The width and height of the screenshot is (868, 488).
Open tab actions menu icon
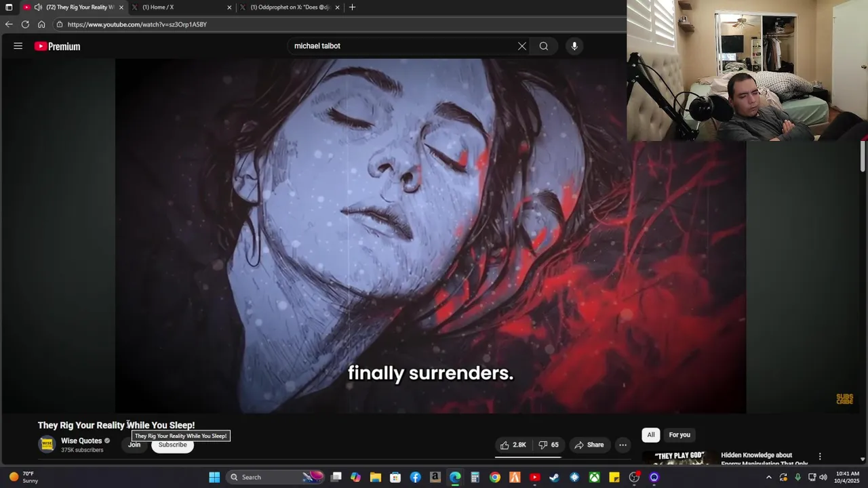pos(9,7)
